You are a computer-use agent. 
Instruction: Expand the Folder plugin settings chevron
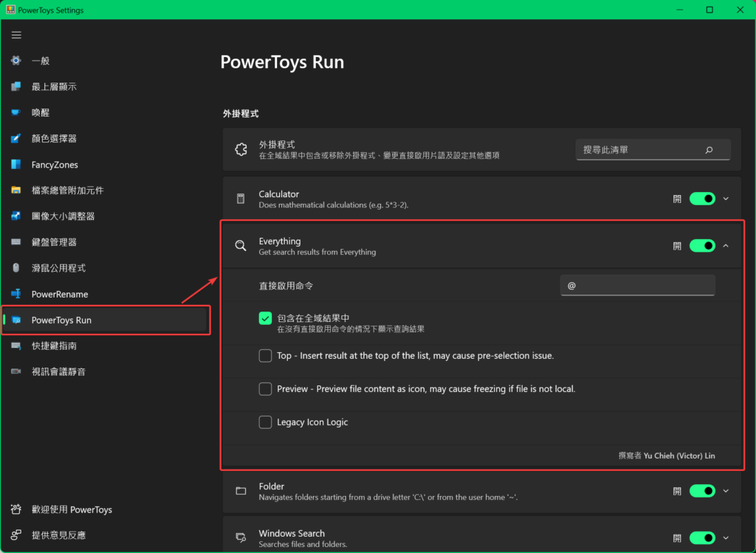pos(726,491)
